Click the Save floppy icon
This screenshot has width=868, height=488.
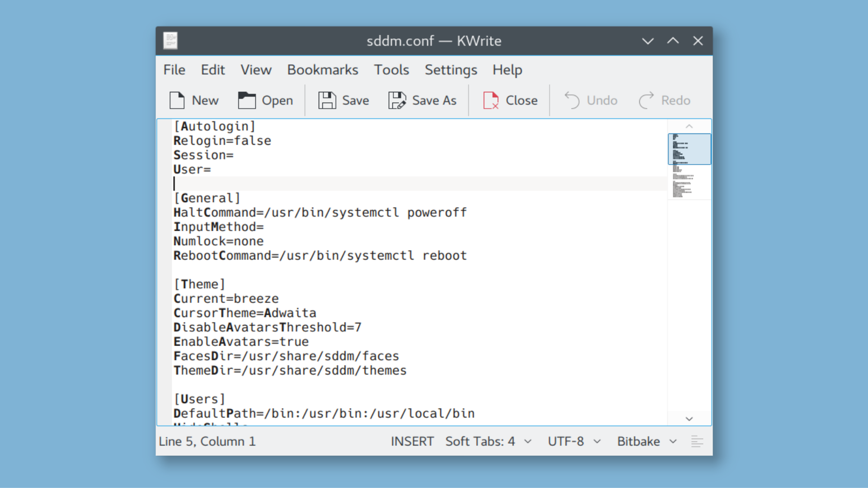(327, 100)
